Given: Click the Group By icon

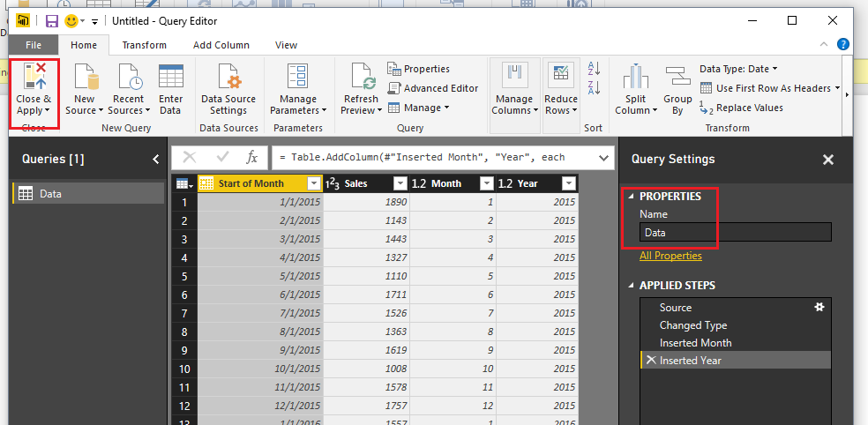Looking at the screenshot, I should point(678,77).
